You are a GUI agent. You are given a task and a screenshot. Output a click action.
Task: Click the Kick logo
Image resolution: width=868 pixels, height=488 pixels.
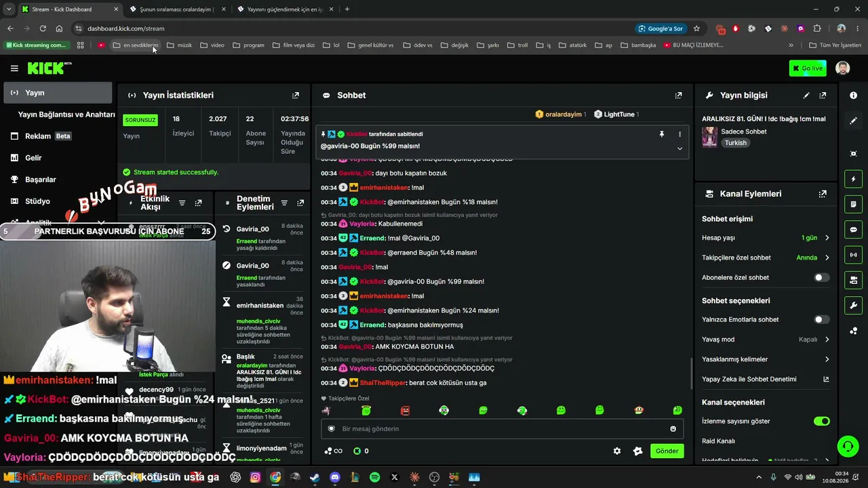(x=49, y=68)
